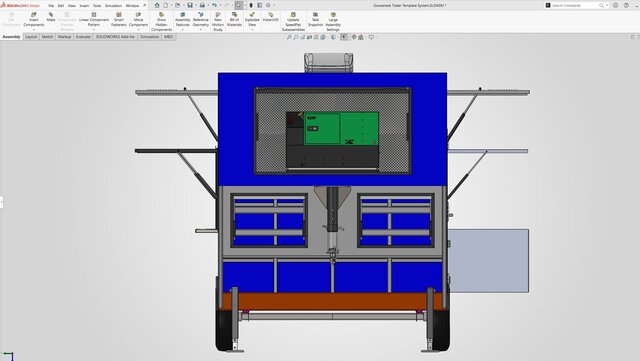
Task: Click Zoom to Area magnifier icon
Action: [296, 37]
